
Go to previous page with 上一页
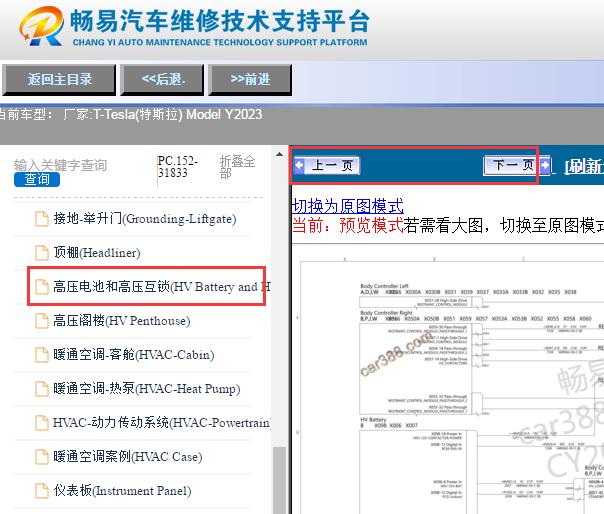point(332,166)
